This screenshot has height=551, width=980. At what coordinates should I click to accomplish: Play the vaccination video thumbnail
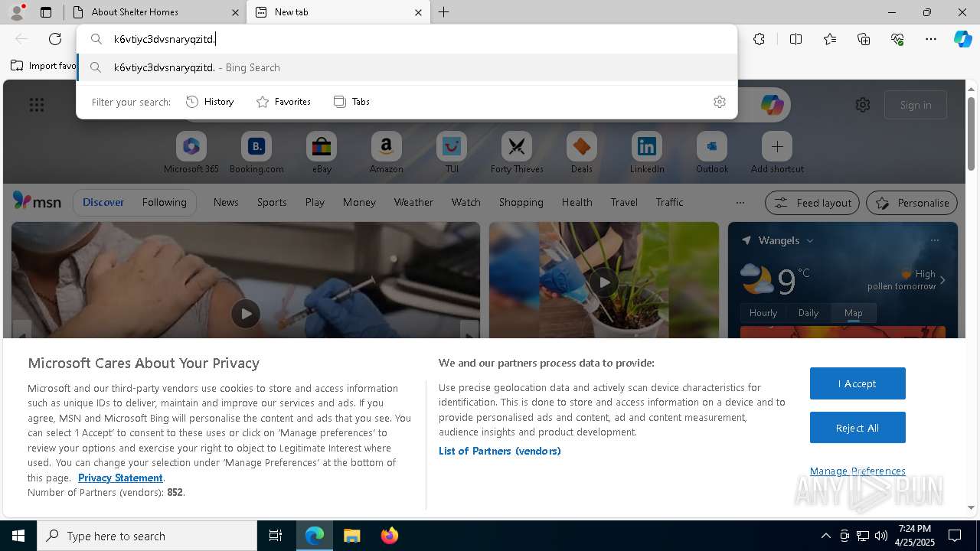246,314
